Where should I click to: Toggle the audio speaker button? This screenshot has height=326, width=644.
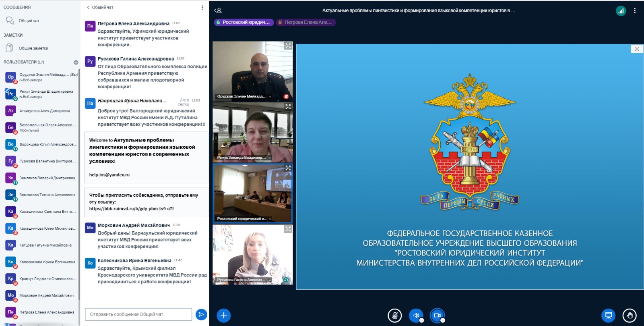click(416, 316)
